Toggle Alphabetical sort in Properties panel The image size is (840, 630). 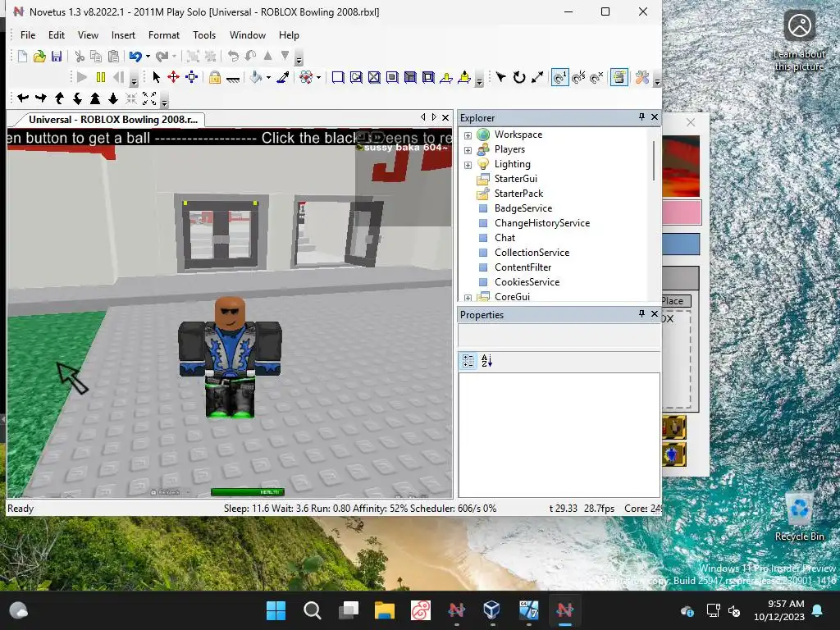[x=486, y=361]
